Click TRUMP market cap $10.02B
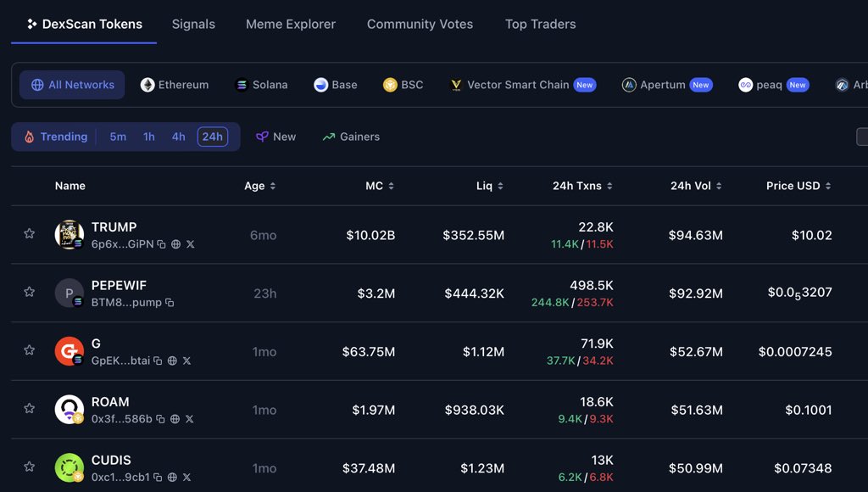 [370, 236]
